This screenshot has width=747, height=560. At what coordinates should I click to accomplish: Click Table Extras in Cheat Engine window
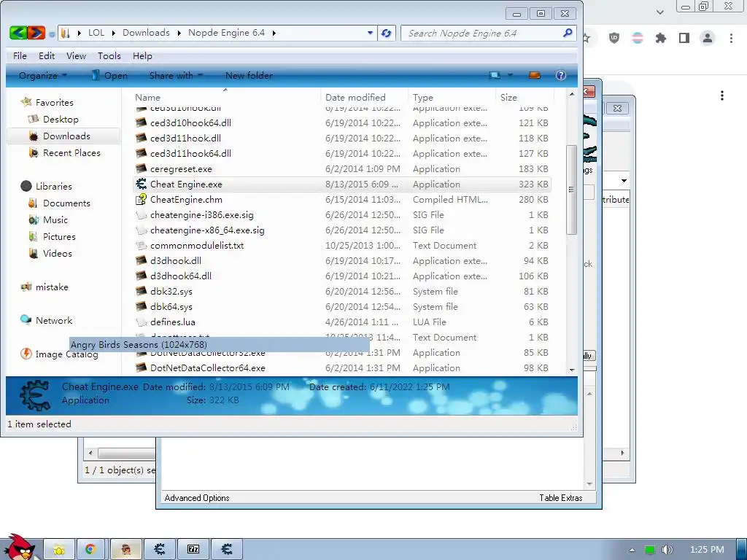561,497
